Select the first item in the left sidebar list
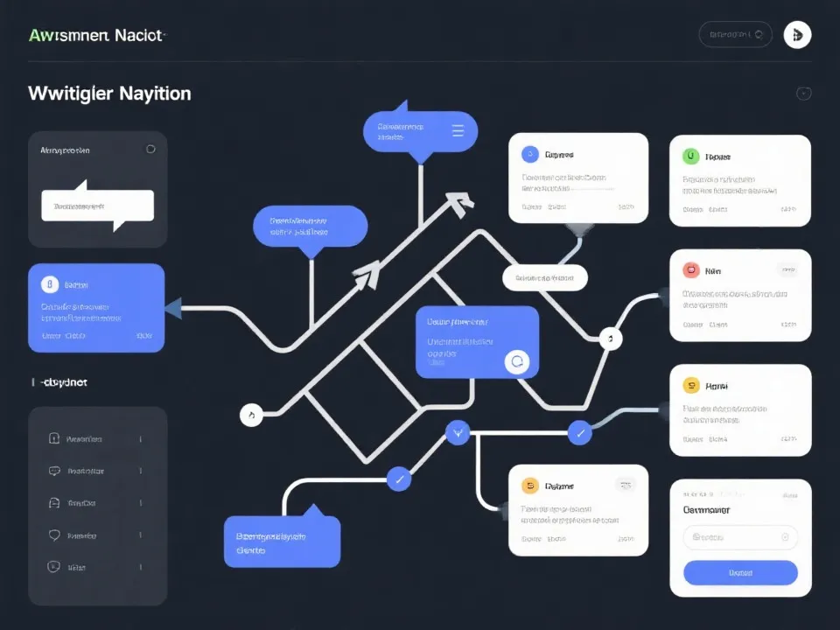 click(96, 438)
